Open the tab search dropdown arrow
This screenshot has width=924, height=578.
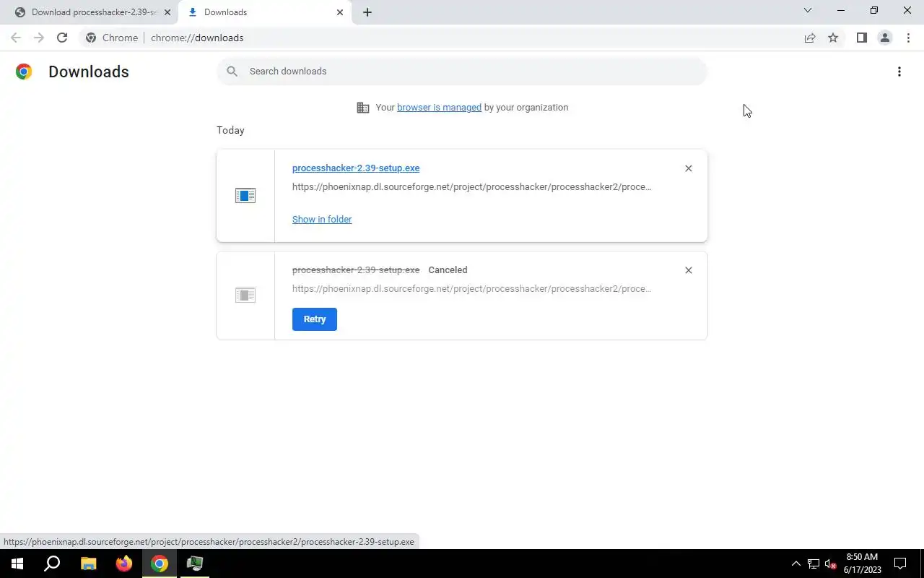(808, 11)
